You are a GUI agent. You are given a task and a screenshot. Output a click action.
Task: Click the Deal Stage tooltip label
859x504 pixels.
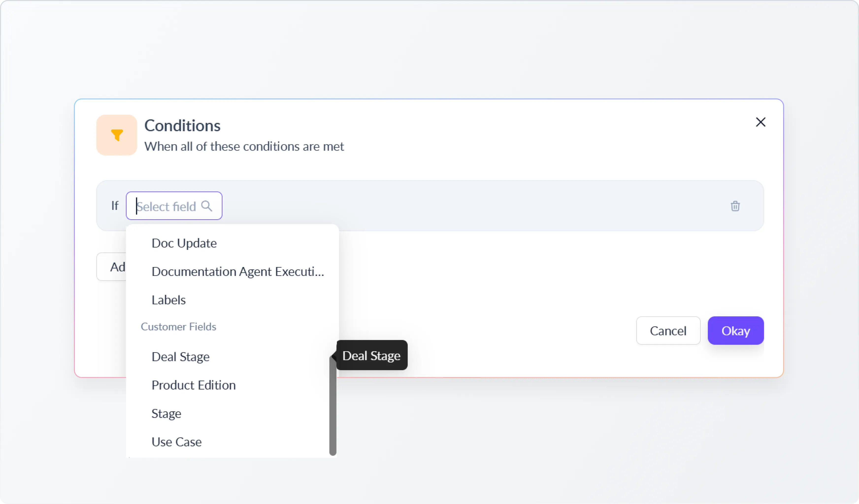point(372,355)
